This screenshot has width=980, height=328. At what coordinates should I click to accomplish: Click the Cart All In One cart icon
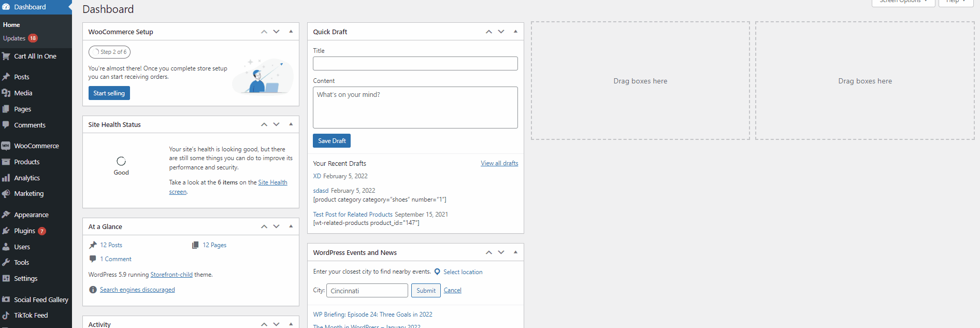point(6,56)
